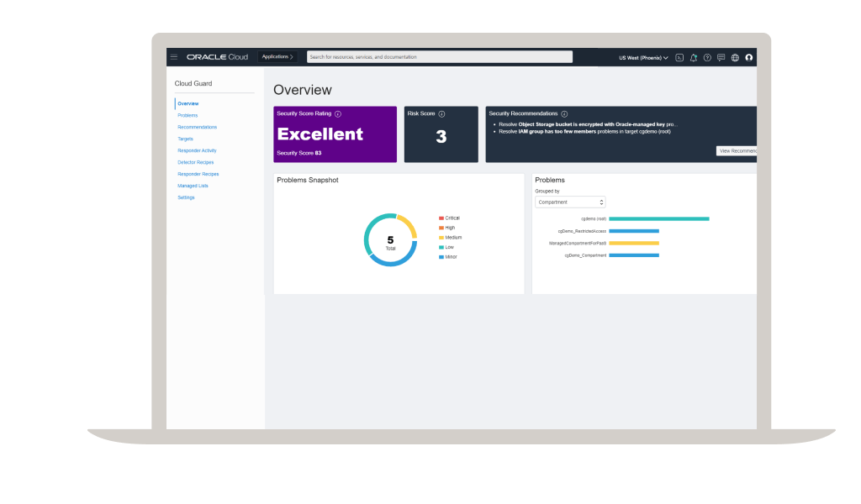Click the View Recommendations button
Image resolution: width=861 pixels, height=504 pixels.
pyautogui.click(x=737, y=151)
